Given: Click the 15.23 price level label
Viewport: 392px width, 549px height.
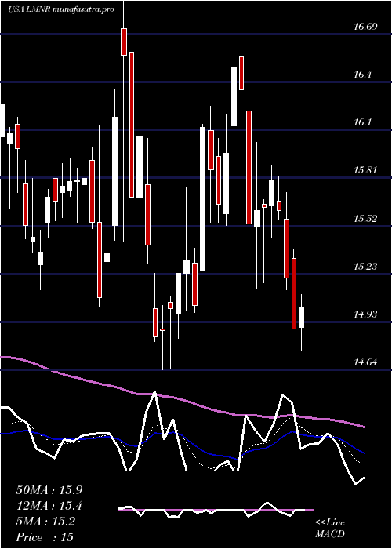Looking at the screenshot, I should pyautogui.click(x=365, y=267).
